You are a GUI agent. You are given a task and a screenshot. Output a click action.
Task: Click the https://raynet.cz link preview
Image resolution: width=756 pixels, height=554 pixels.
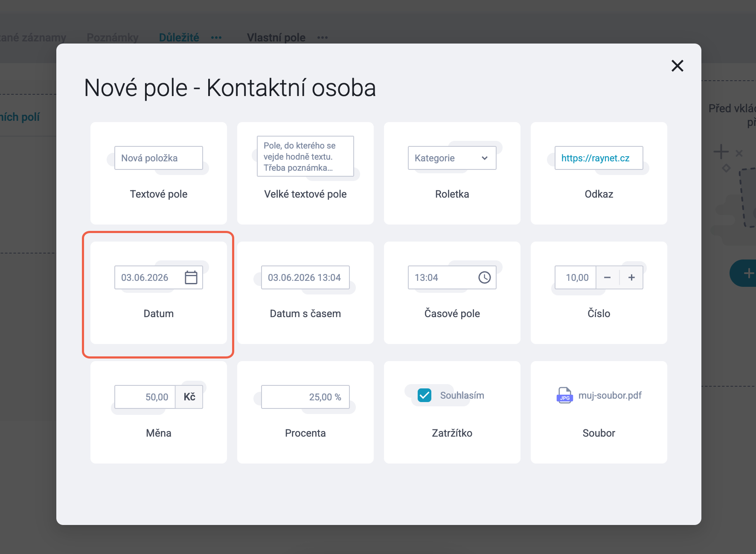[x=599, y=158]
